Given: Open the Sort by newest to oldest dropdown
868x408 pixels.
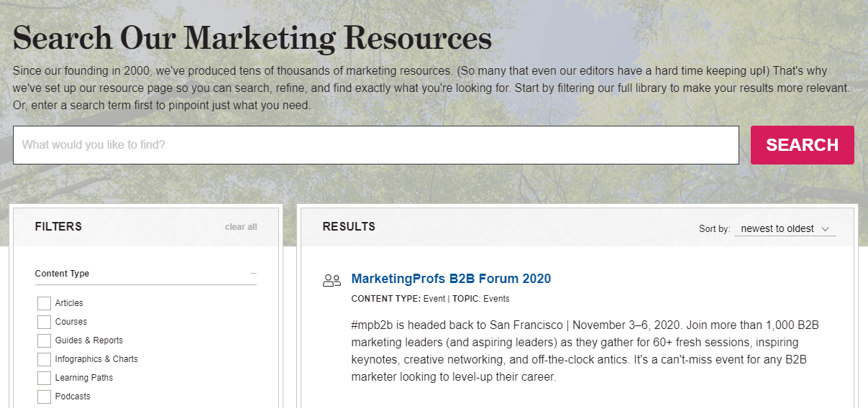Looking at the screenshot, I should coord(785,228).
